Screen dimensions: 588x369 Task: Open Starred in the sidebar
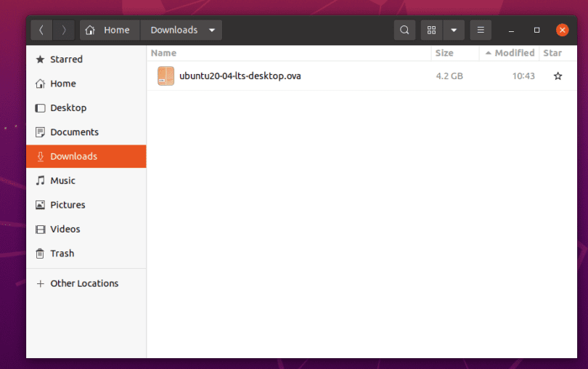point(66,60)
